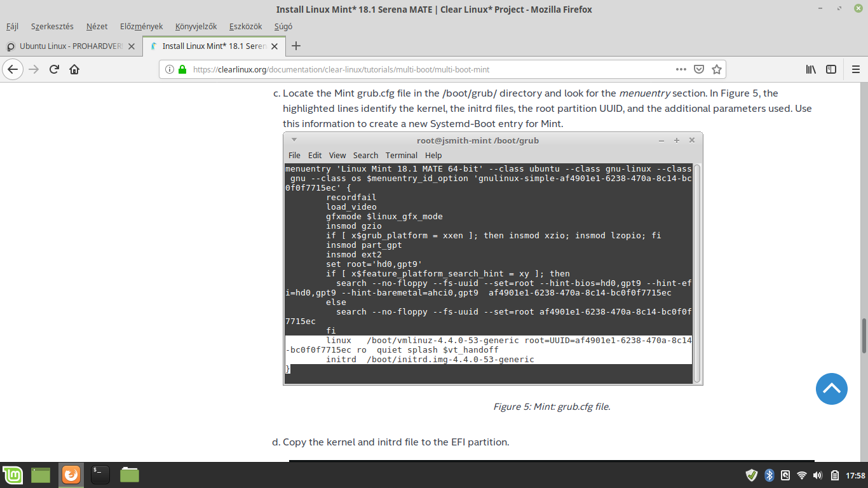Open the file manager folder in panel
This screenshot has height=488, width=868.
tap(130, 475)
